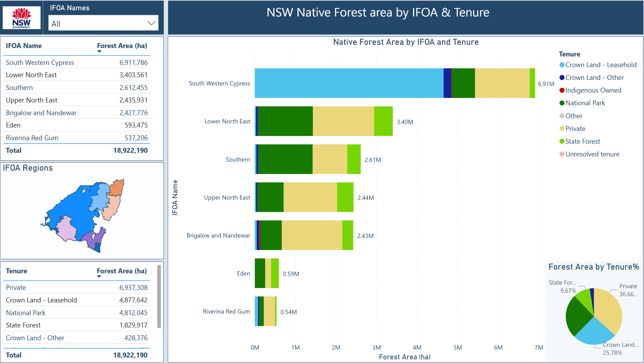Image resolution: width=644 pixels, height=363 pixels.
Task: Click the orange Upper North East map region
Action: [x=117, y=188]
